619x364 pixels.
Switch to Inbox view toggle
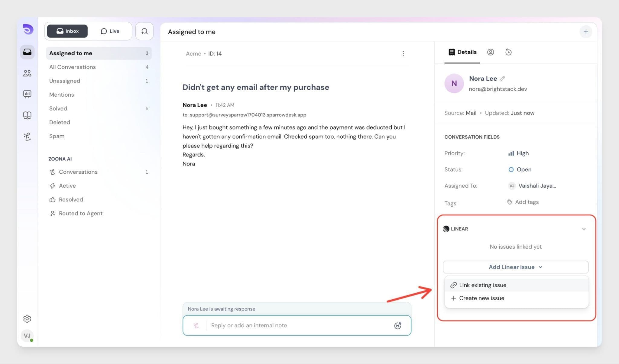tap(67, 31)
